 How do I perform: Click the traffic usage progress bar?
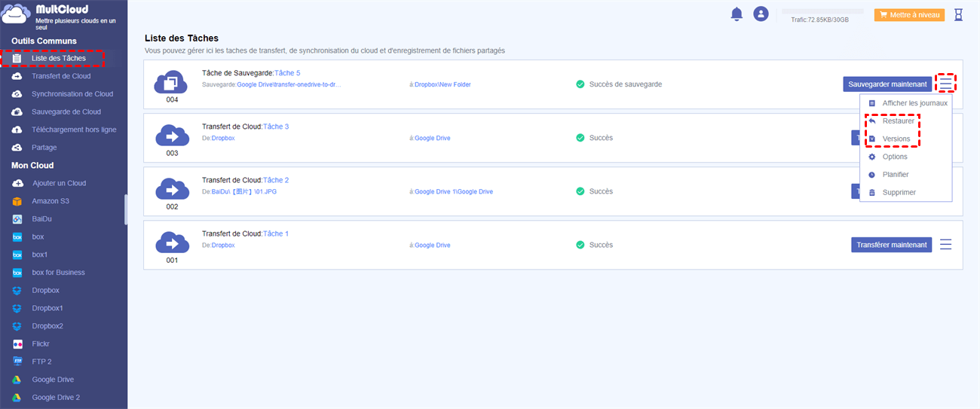822,12
